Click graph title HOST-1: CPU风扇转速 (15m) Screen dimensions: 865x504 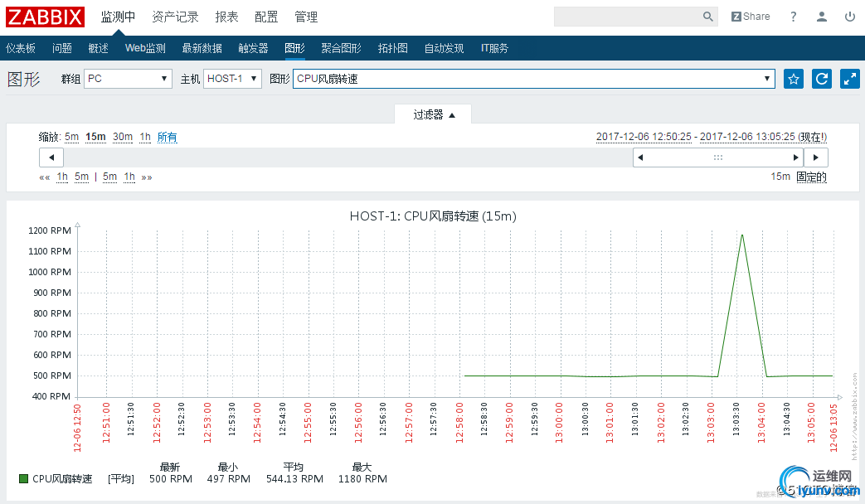[433, 216]
